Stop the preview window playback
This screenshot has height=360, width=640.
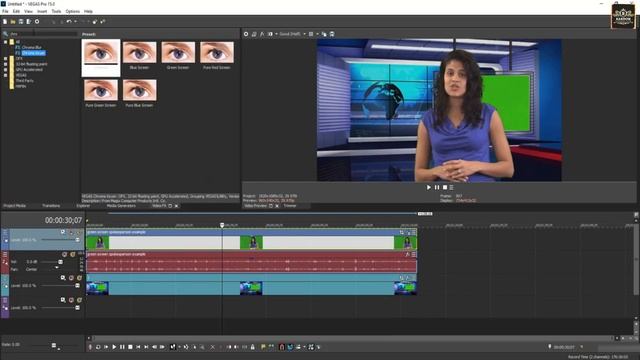[445, 187]
